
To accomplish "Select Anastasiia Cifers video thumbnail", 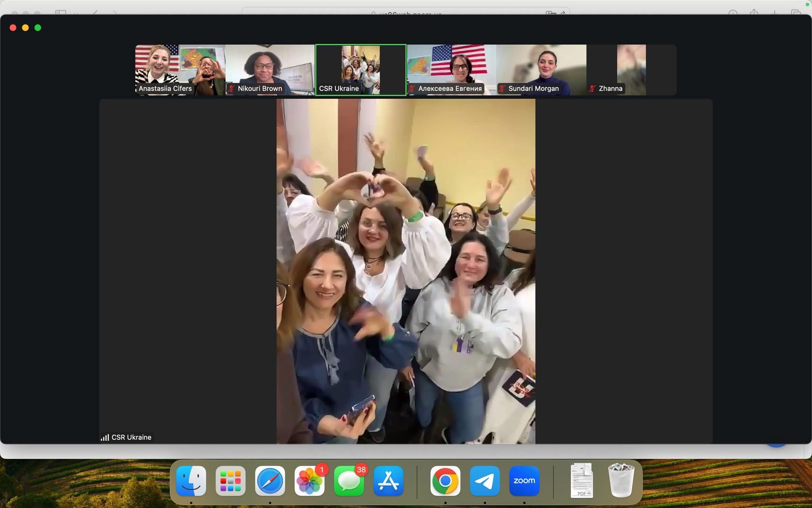I will point(180,69).
